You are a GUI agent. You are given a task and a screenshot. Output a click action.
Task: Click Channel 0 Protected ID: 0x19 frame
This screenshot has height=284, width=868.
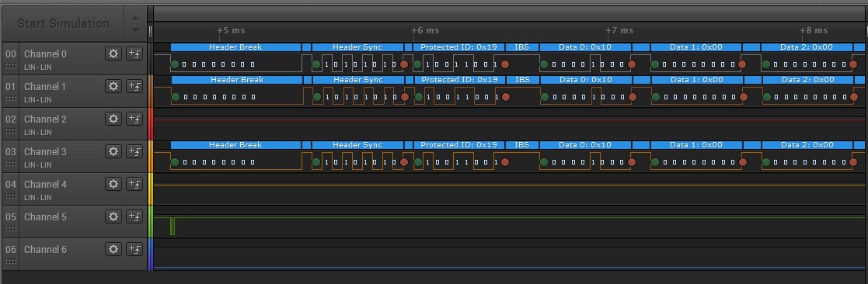tap(459, 47)
